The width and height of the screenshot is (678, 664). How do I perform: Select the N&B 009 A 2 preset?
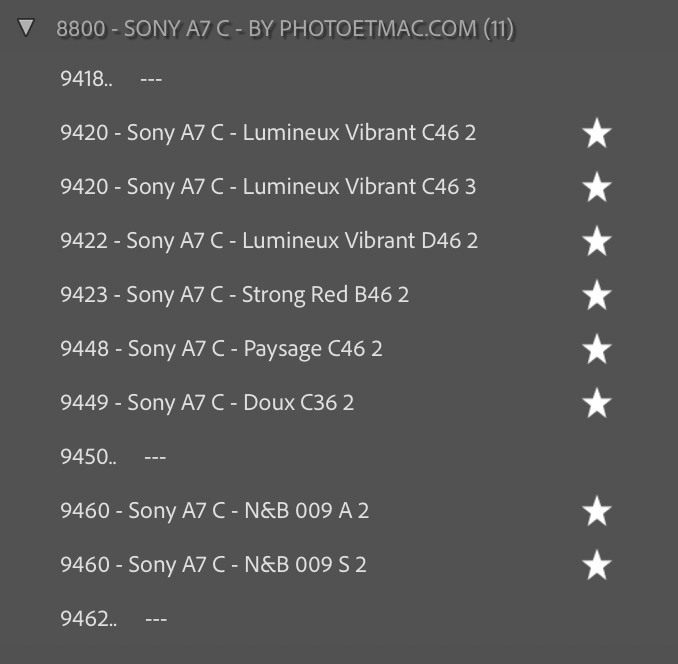click(x=214, y=511)
